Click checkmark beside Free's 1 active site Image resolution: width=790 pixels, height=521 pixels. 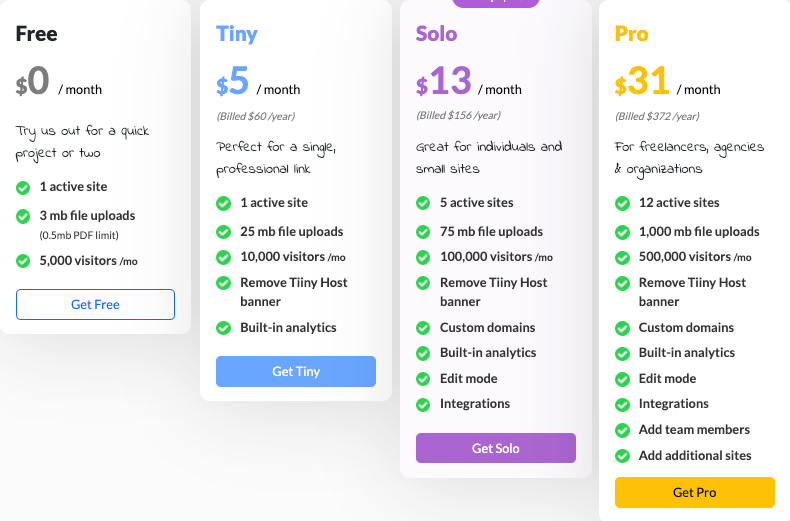coord(23,188)
